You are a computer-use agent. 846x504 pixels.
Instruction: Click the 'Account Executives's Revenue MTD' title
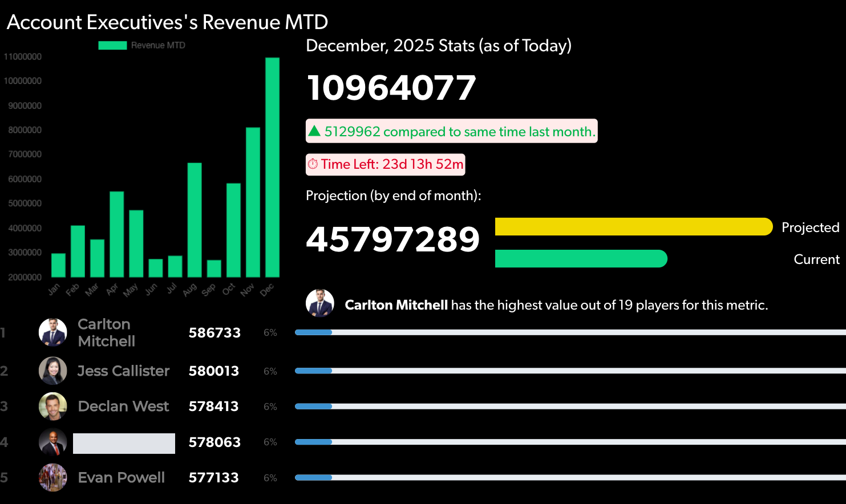point(167,22)
